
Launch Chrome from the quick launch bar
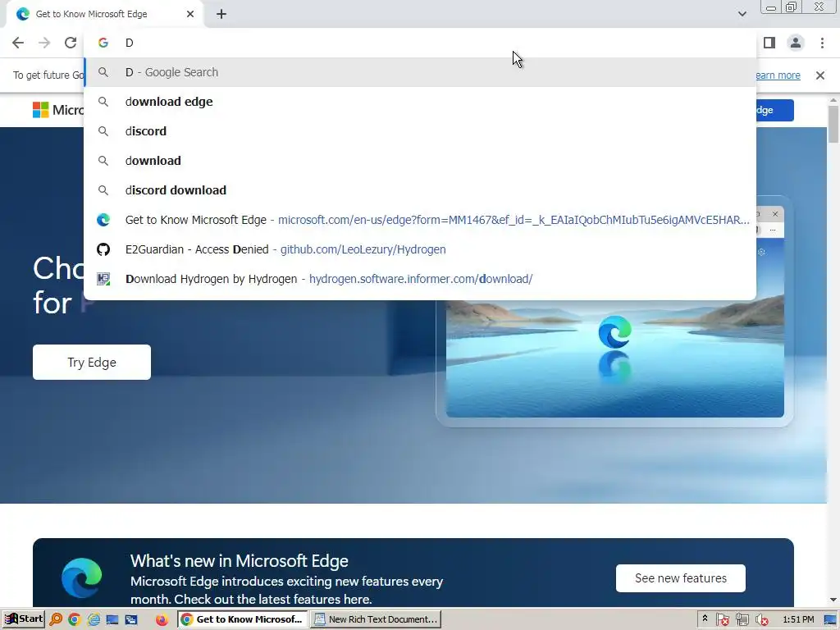(x=74, y=619)
